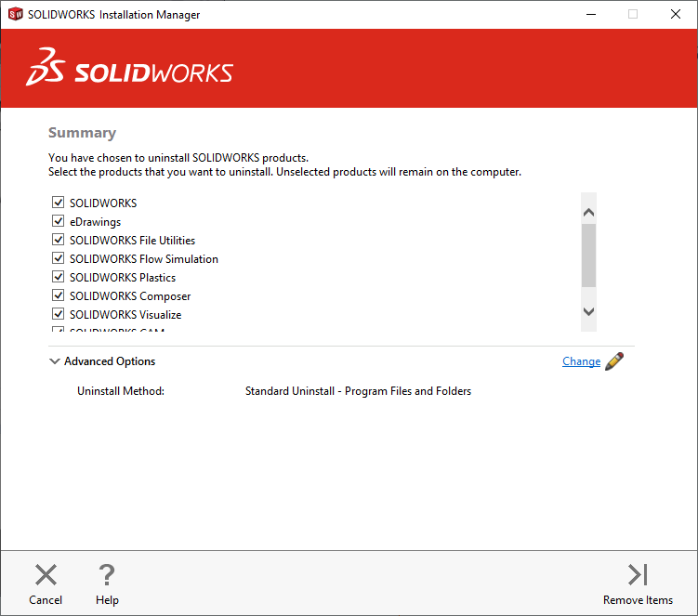Click the Uninstall Method label
The height and width of the screenshot is (616, 698).
[121, 391]
